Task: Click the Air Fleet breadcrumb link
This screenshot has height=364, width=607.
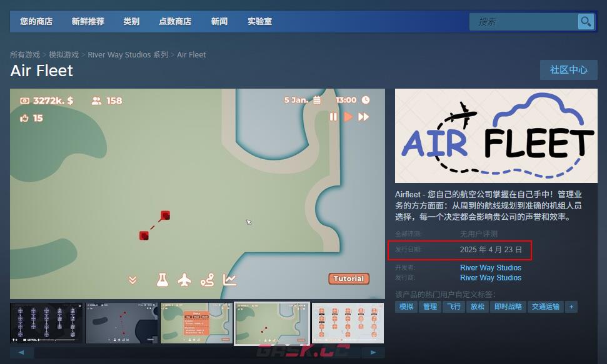Action: coord(191,54)
